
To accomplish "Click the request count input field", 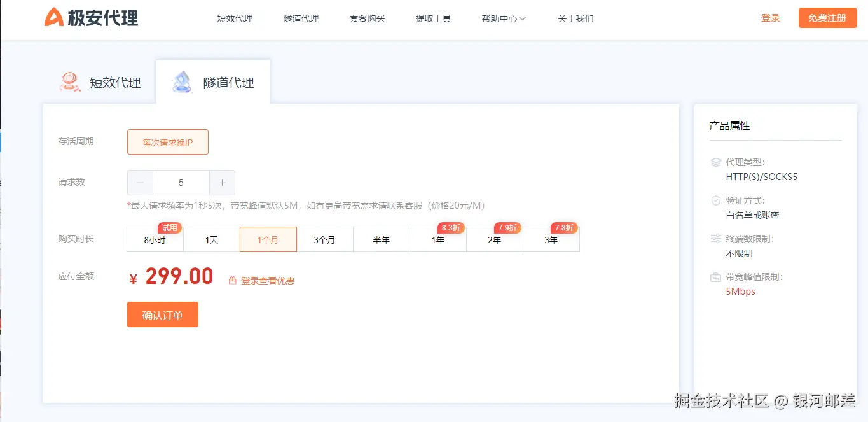I will [181, 183].
